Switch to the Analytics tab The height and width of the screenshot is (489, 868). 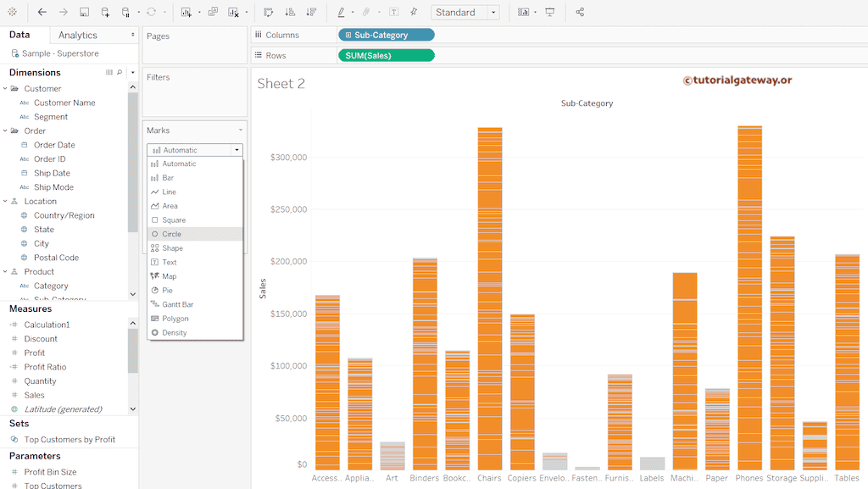click(x=78, y=35)
